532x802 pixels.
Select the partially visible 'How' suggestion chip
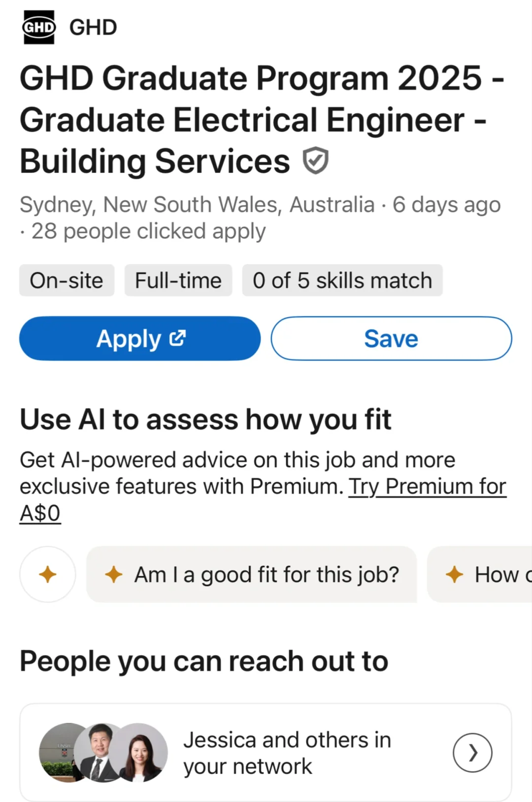click(x=480, y=574)
